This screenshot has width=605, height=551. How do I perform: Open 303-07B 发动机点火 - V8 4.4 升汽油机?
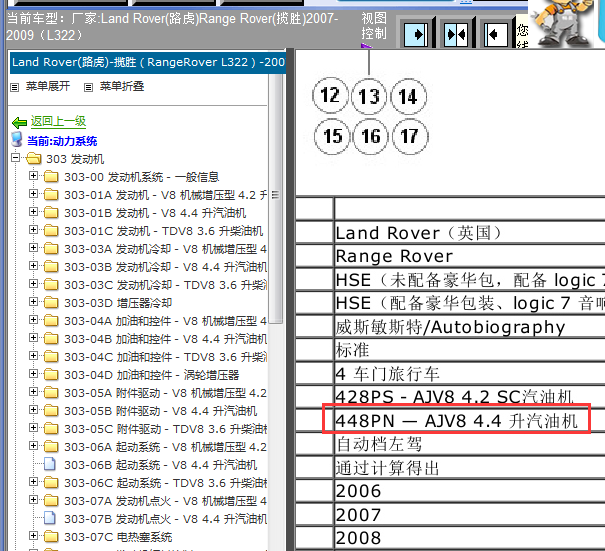pyautogui.click(x=166, y=519)
